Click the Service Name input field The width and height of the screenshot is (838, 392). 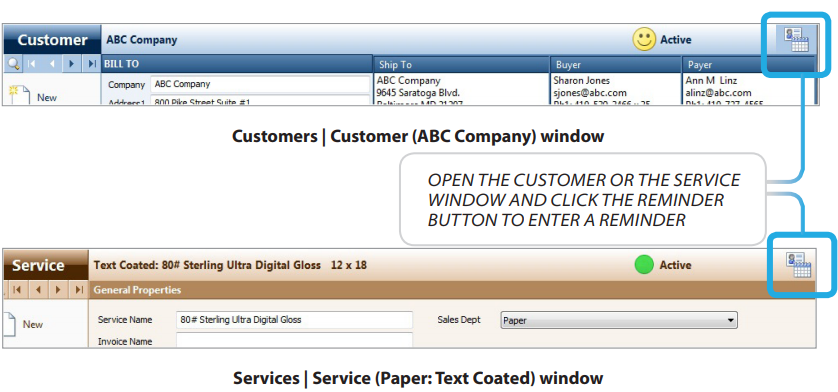pyautogui.click(x=294, y=320)
